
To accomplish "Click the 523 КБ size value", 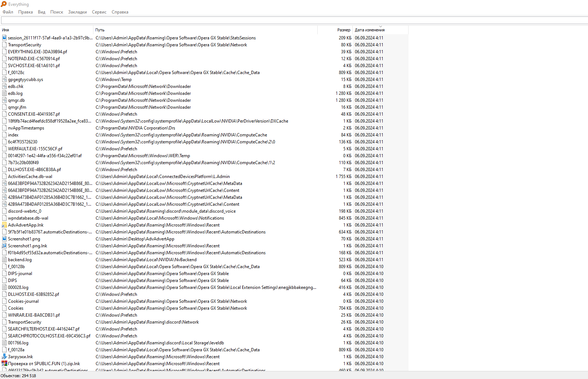I will pyautogui.click(x=345, y=260).
